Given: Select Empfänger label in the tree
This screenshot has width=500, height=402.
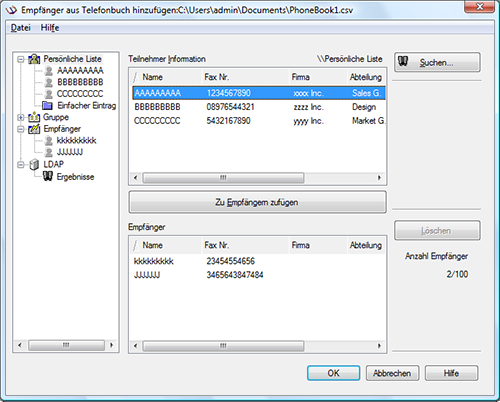Looking at the screenshot, I should (x=62, y=129).
